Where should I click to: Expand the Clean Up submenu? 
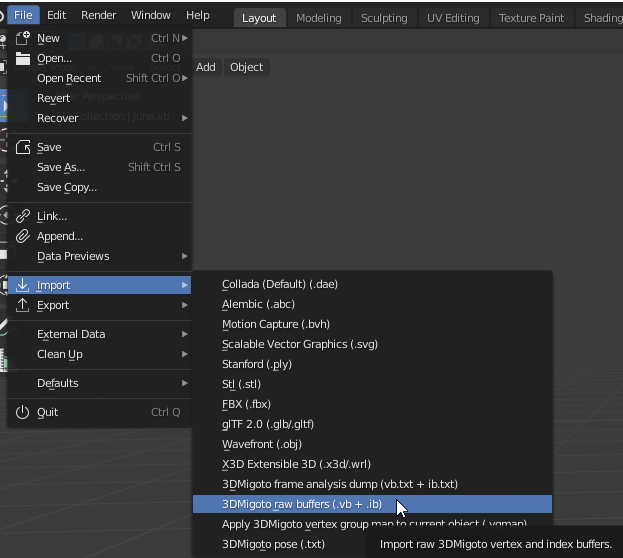click(x=99, y=354)
